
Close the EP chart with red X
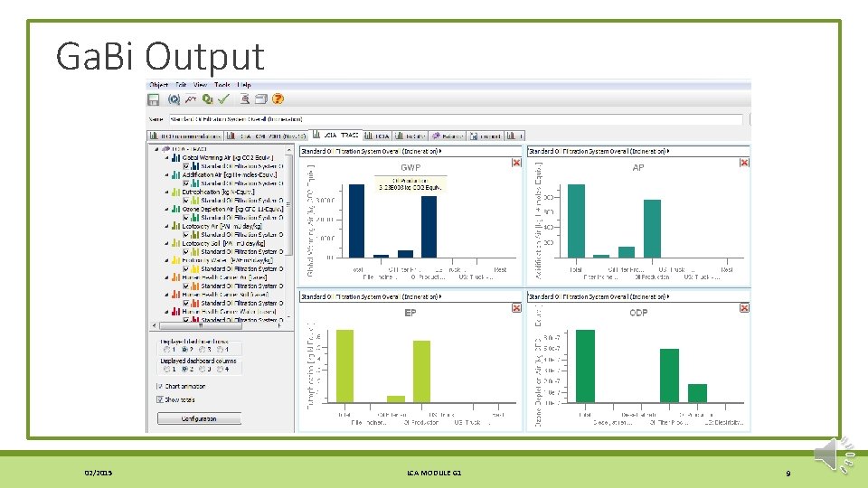tap(516, 308)
